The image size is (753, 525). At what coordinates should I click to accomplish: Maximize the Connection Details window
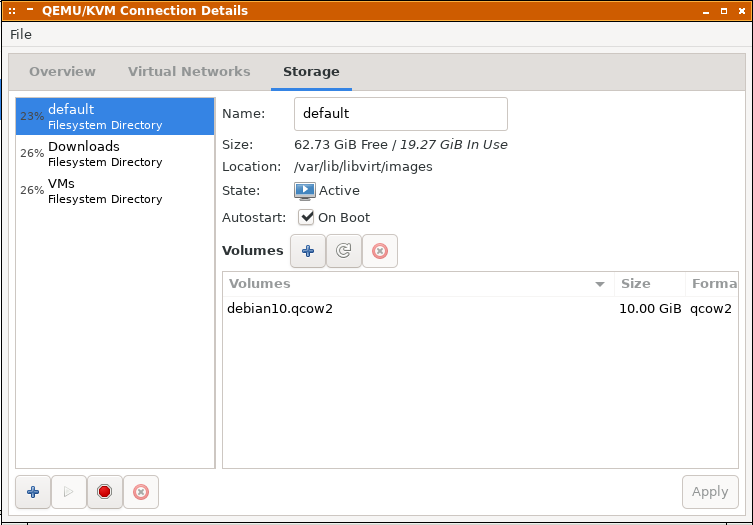[724, 11]
